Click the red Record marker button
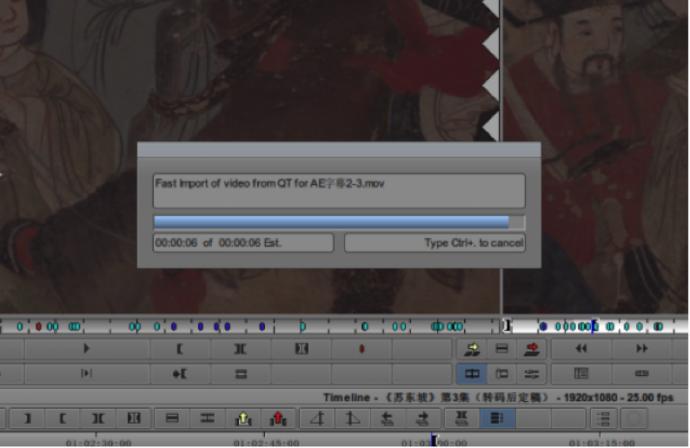 pyautogui.click(x=362, y=349)
